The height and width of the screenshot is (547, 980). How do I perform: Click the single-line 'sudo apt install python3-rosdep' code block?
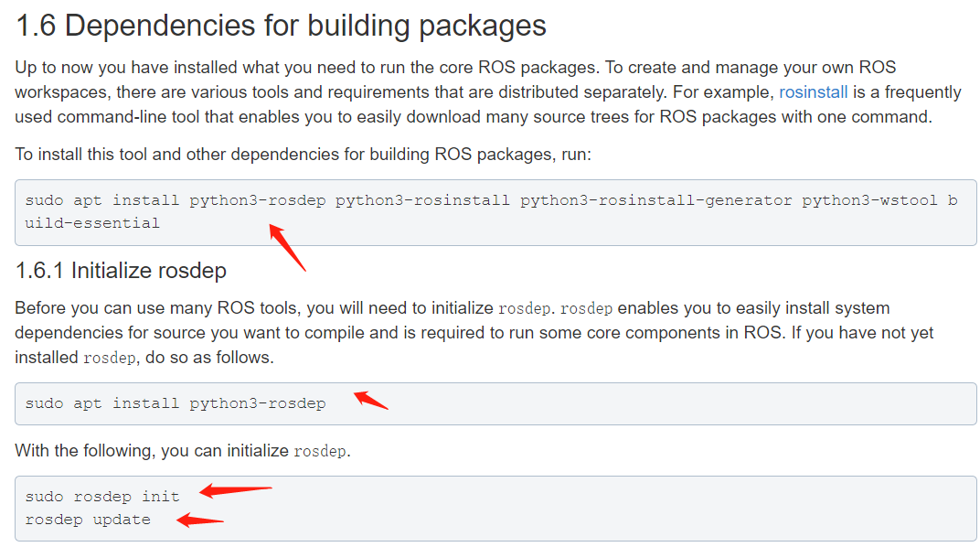click(495, 403)
